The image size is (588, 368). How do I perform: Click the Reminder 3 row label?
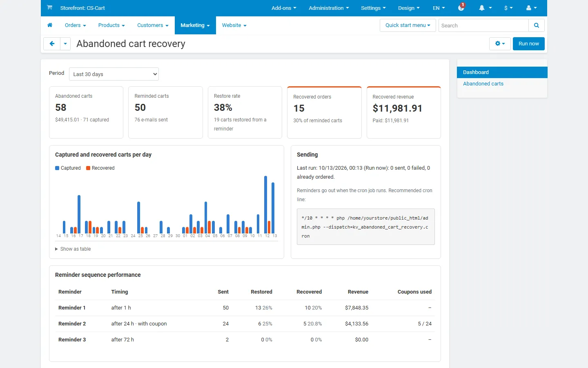(x=72, y=340)
